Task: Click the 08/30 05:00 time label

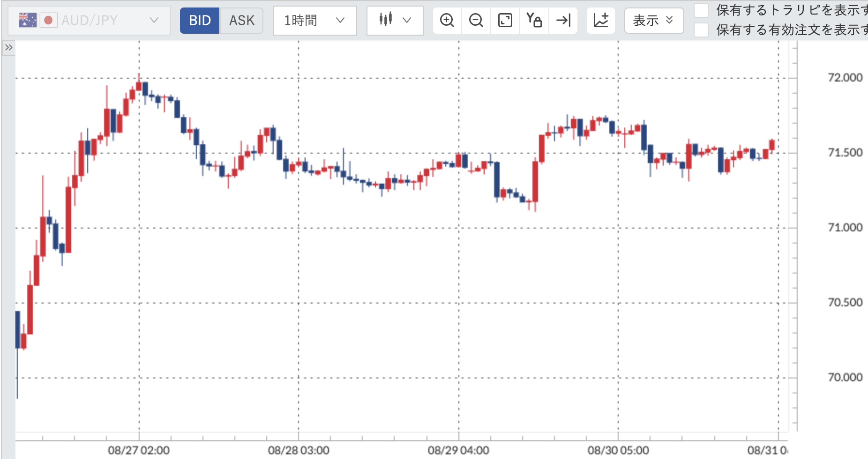Action: click(618, 451)
